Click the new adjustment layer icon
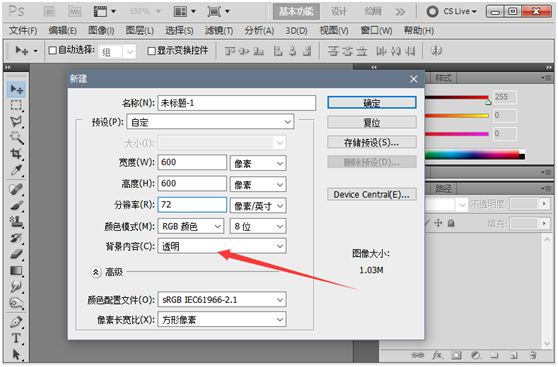The height and width of the screenshot is (367, 558). pyautogui.click(x=475, y=355)
